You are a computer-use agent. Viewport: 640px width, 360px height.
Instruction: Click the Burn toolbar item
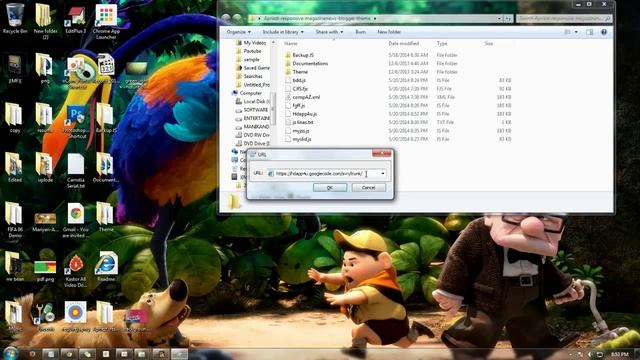[x=360, y=32]
